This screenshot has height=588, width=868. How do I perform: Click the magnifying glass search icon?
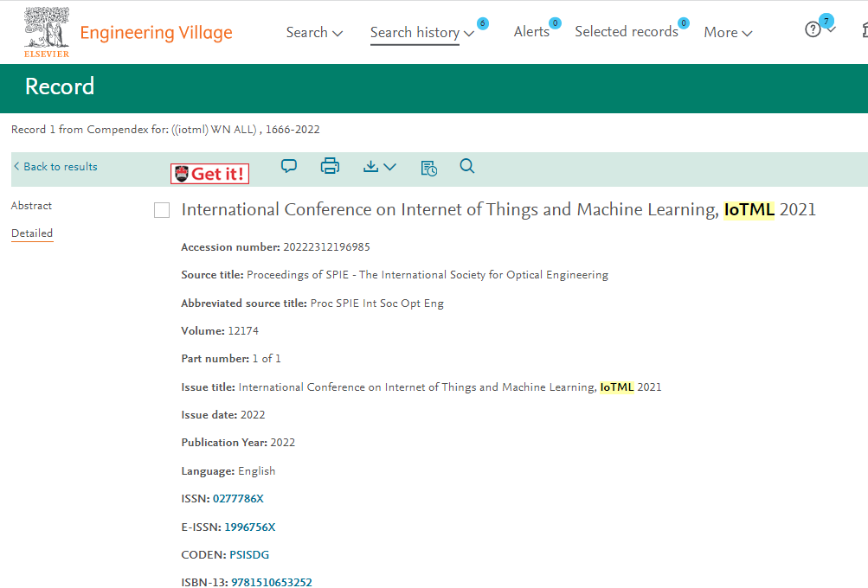click(467, 166)
